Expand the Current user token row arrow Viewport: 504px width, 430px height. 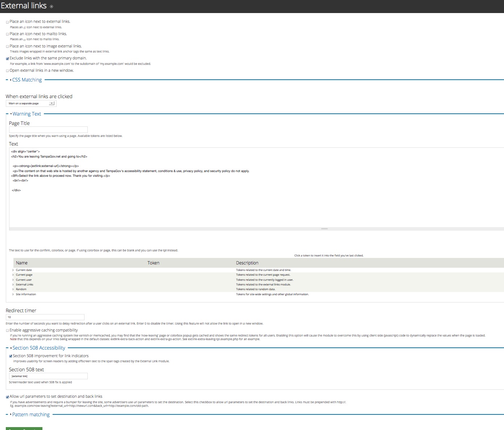point(13,280)
